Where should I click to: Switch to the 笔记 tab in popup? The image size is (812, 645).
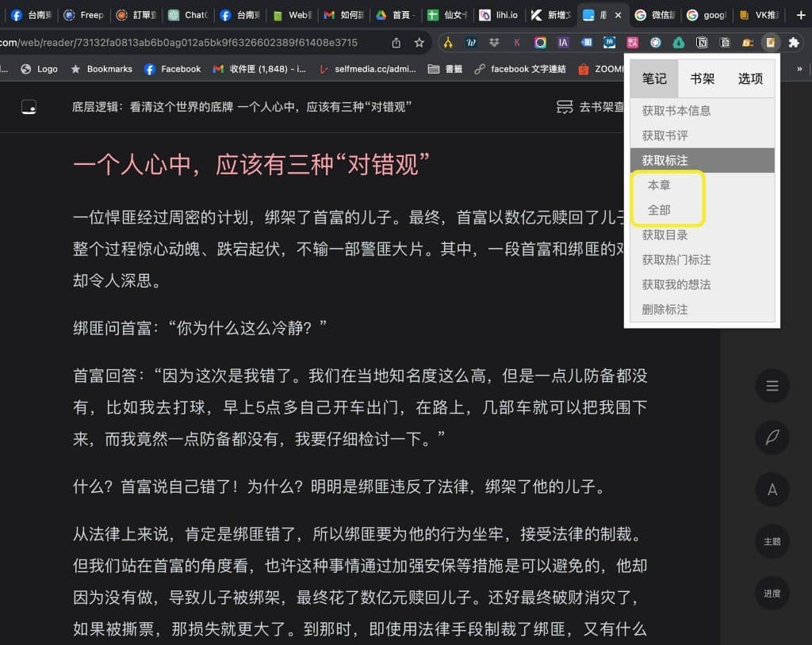[654, 78]
